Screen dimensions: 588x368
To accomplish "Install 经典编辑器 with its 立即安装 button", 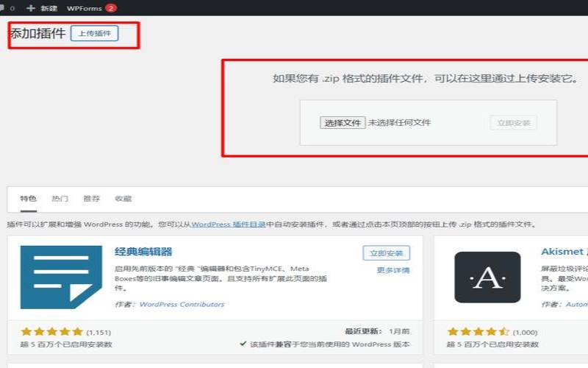I will [x=387, y=253].
